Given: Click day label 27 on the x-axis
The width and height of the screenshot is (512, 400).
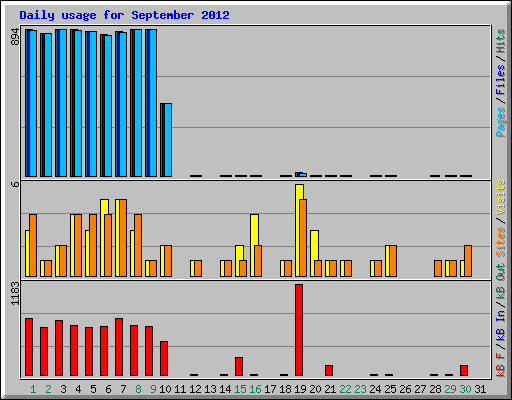Looking at the screenshot, I should click(x=420, y=389).
